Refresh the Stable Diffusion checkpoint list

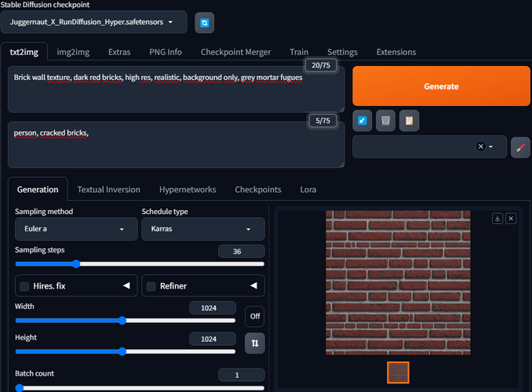[x=204, y=23]
